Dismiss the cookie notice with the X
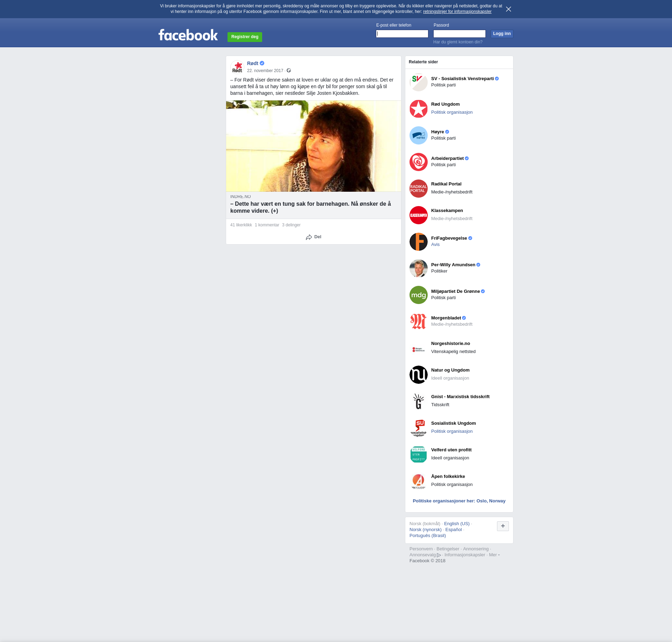Viewport: 672px width, 642px height. [509, 9]
